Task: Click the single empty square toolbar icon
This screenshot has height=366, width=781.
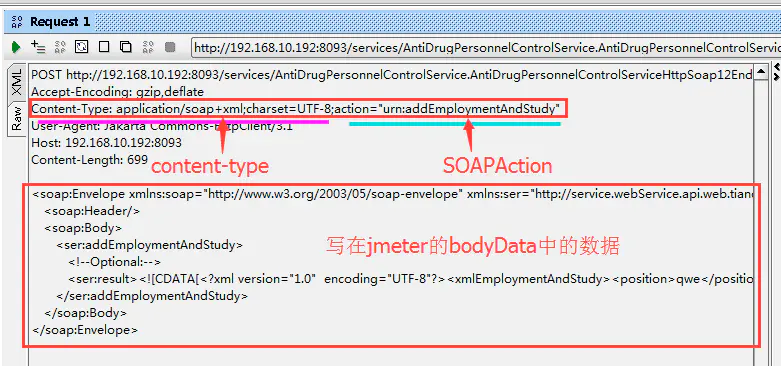Action: click(104, 47)
